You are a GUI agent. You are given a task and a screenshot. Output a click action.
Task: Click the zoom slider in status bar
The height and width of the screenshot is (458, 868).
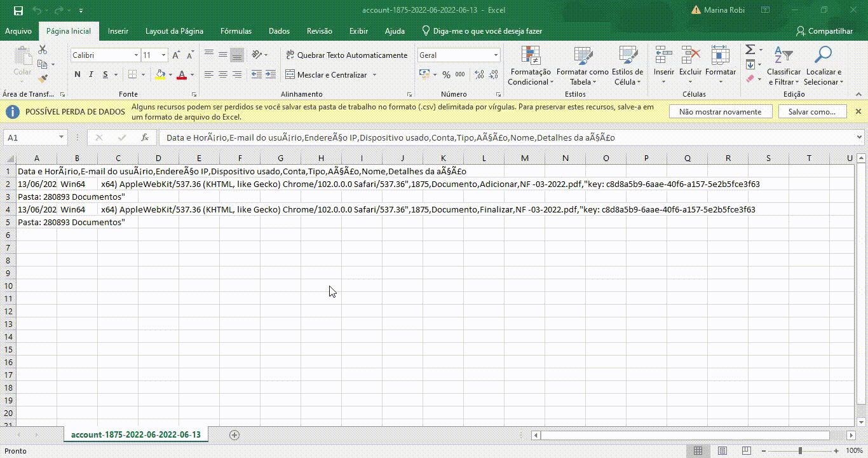point(800,450)
